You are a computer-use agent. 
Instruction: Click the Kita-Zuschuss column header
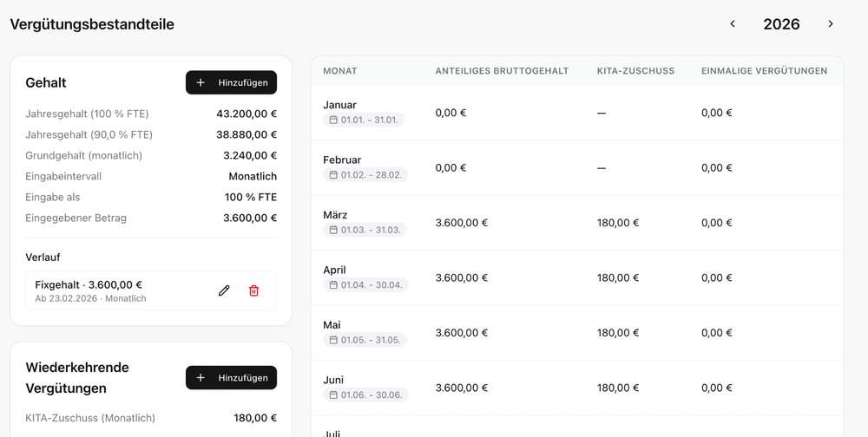(635, 71)
